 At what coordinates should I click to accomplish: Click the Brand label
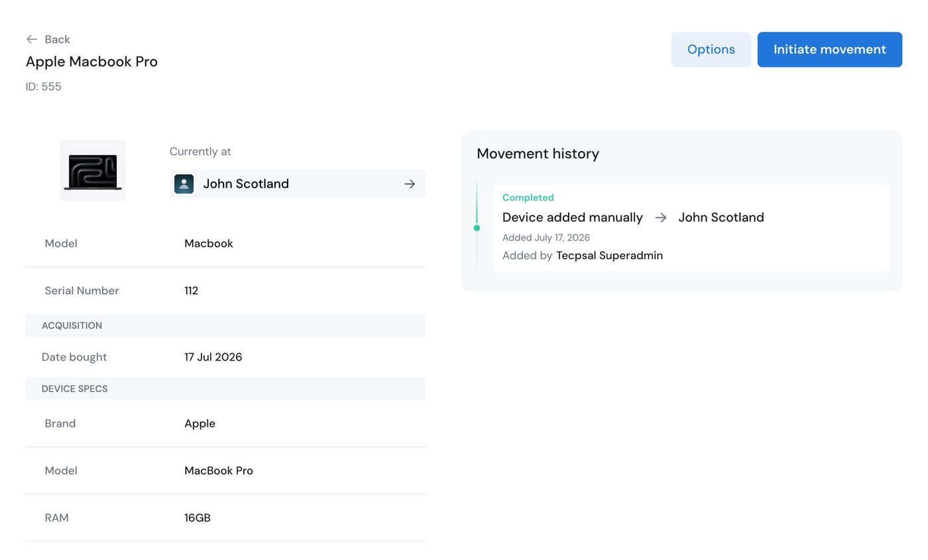tap(60, 423)
